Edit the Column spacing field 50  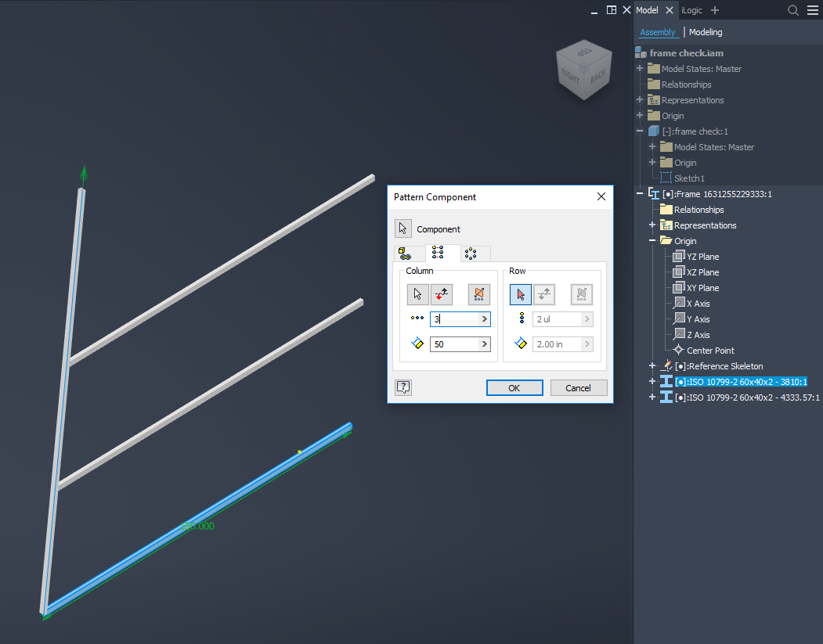point(454,344)
